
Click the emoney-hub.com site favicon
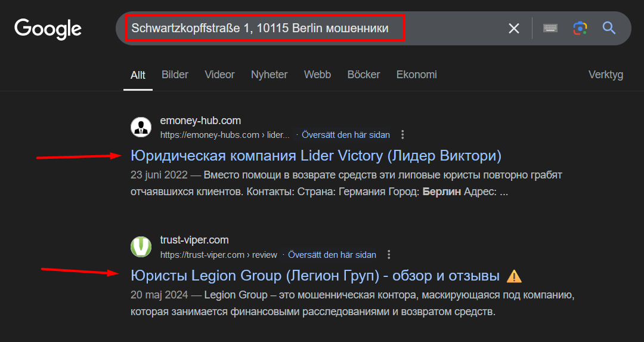click(141, 127)
